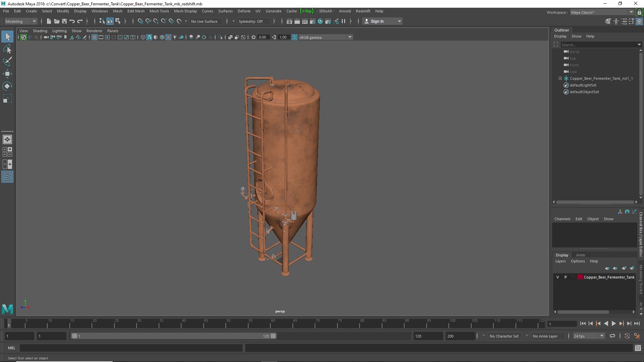
Task: Switch to single perspective panel layout
Action: point(7,139)
